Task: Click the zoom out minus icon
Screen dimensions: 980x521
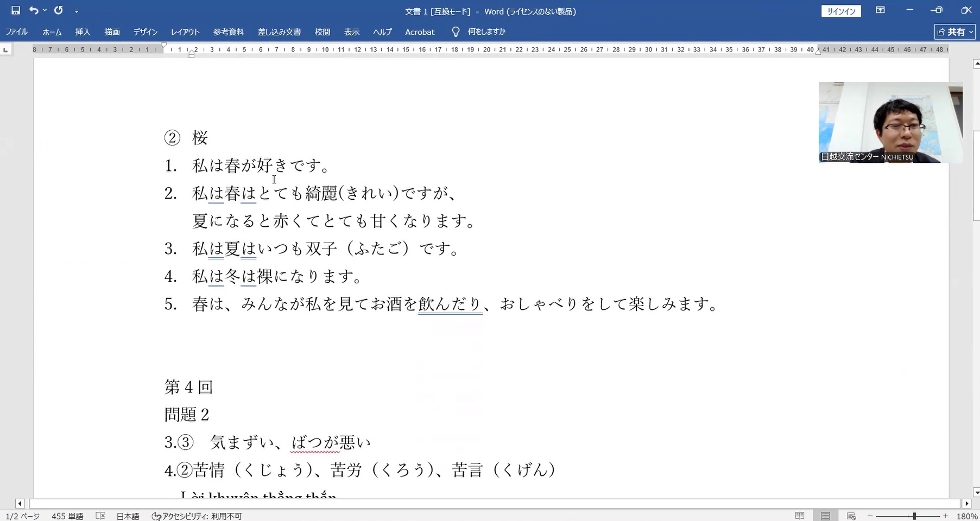Action: (x=870, y=516)
